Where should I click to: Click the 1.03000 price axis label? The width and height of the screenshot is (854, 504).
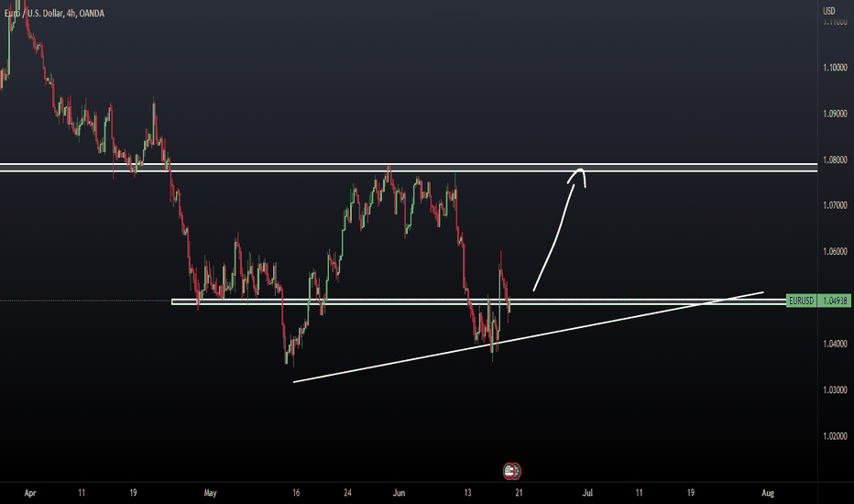(x=835, y=390)
